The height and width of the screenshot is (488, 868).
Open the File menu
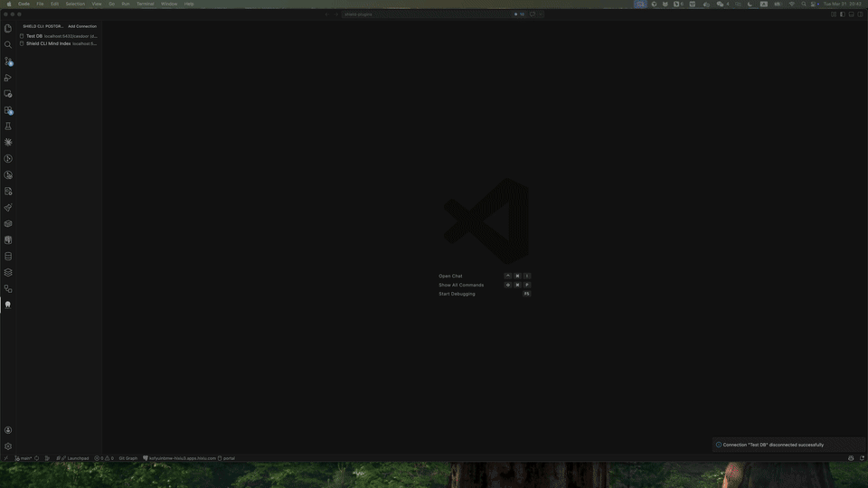[40, 4]
